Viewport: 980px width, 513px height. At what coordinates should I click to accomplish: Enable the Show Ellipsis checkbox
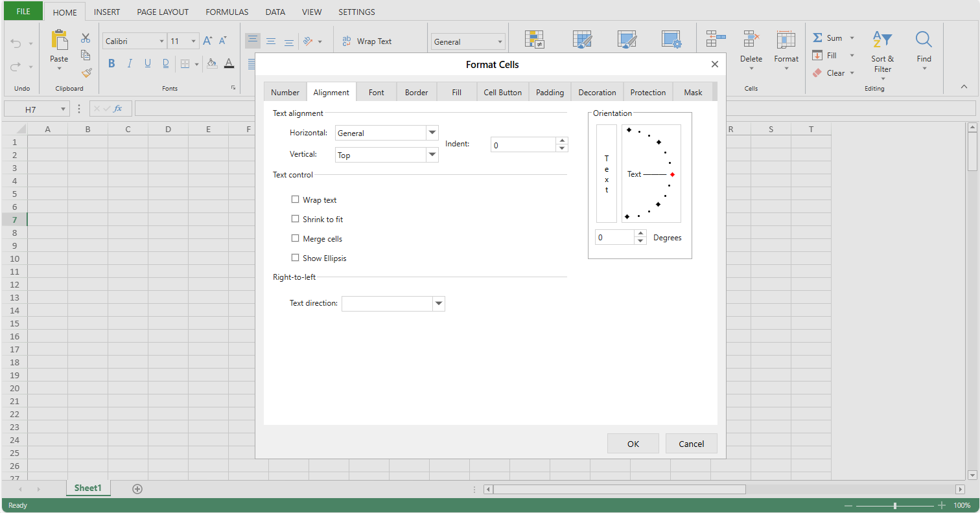tap(296, 258)
